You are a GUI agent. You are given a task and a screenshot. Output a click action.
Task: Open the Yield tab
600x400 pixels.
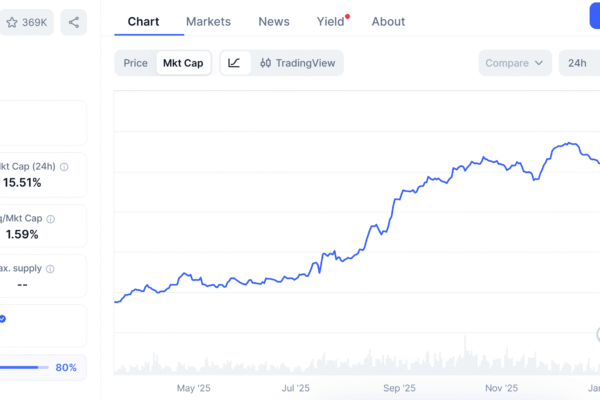[x=331, y=21]
